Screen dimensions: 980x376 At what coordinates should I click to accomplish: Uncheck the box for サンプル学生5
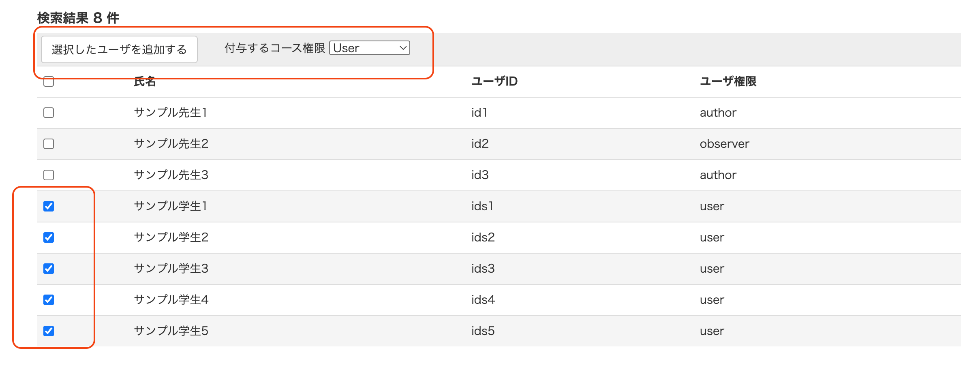point(49,331)
